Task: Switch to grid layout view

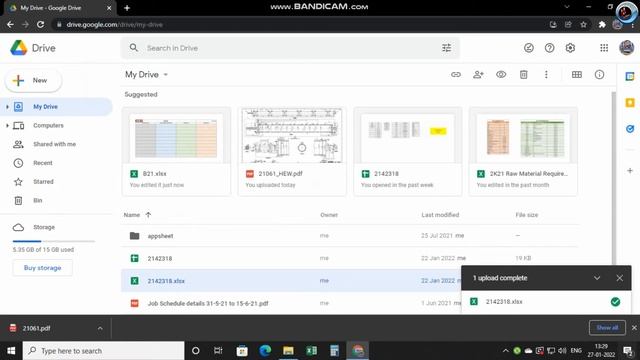Action: (x=577, y=74)
